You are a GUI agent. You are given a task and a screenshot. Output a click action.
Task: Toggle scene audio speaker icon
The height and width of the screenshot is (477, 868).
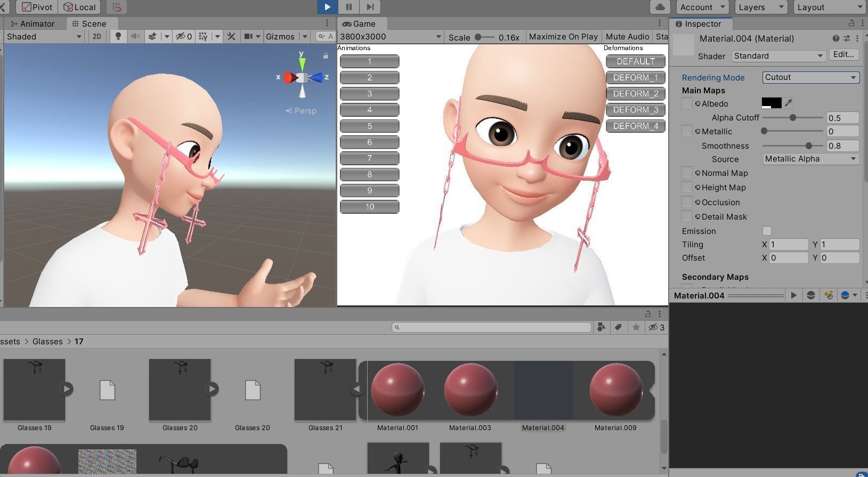click(135, 36)
